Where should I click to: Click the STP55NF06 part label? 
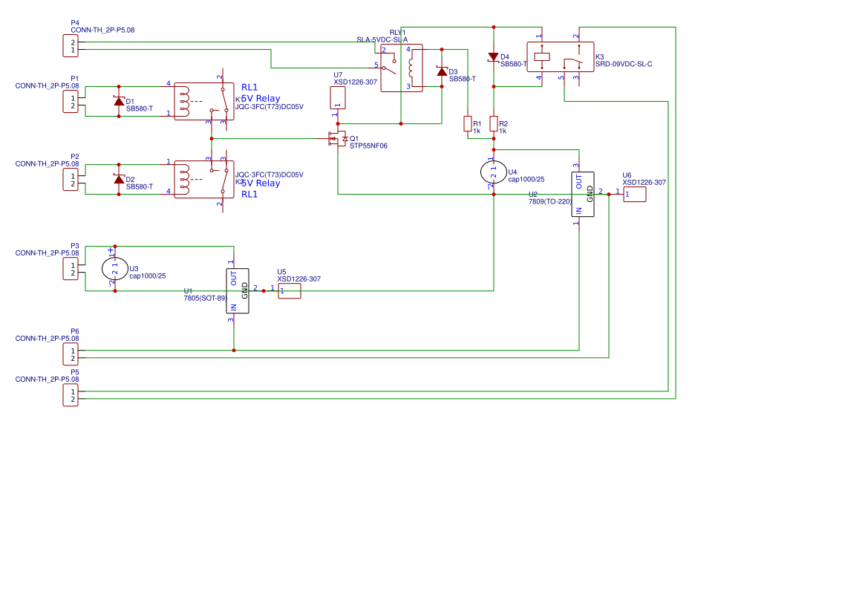(368, 146)
